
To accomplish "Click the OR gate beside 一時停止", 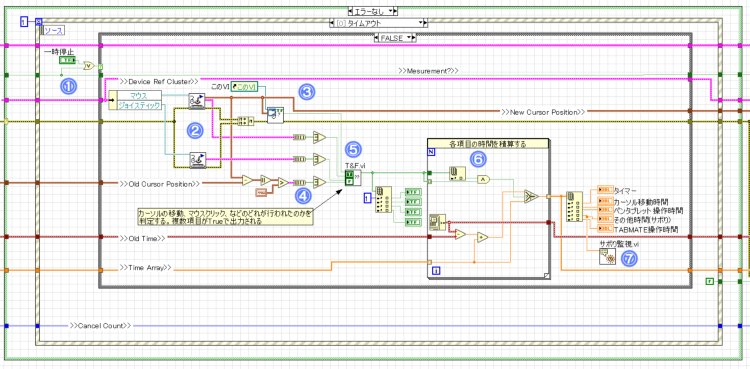I will [89, 66].
